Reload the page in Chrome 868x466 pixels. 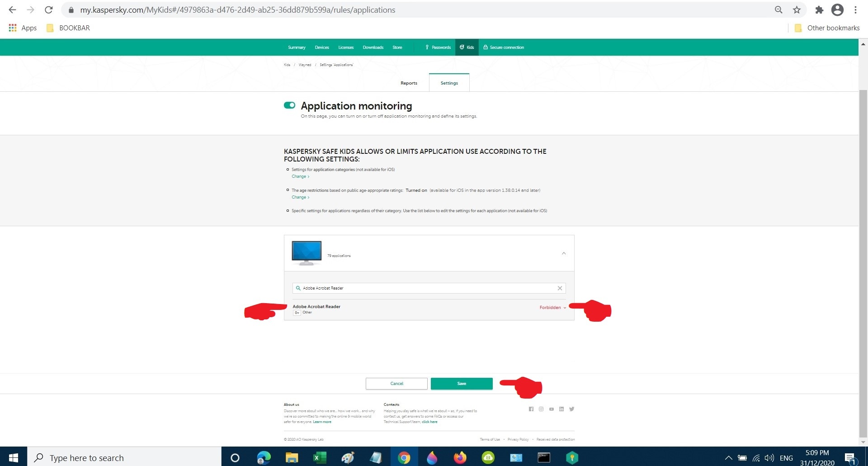tap(49, 10)
